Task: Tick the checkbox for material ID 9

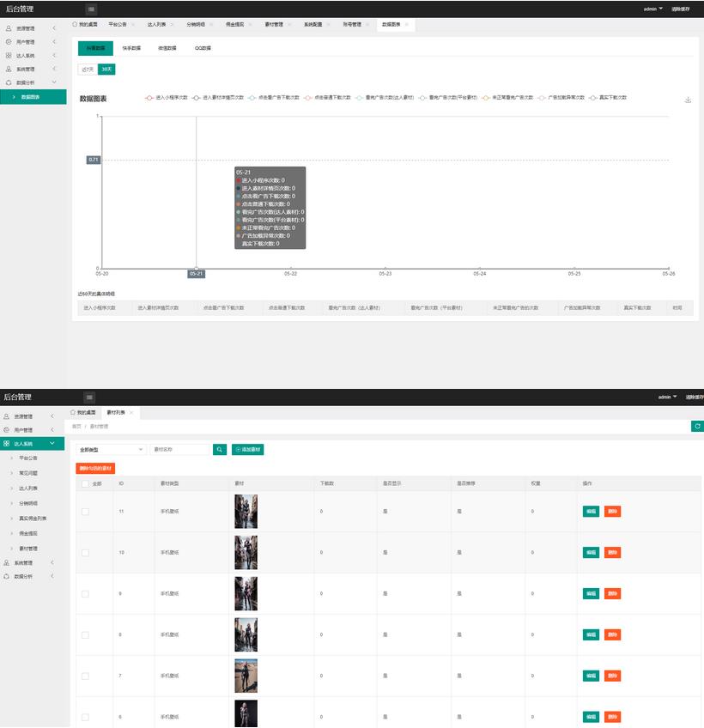Action: click(x=85, y=593)
